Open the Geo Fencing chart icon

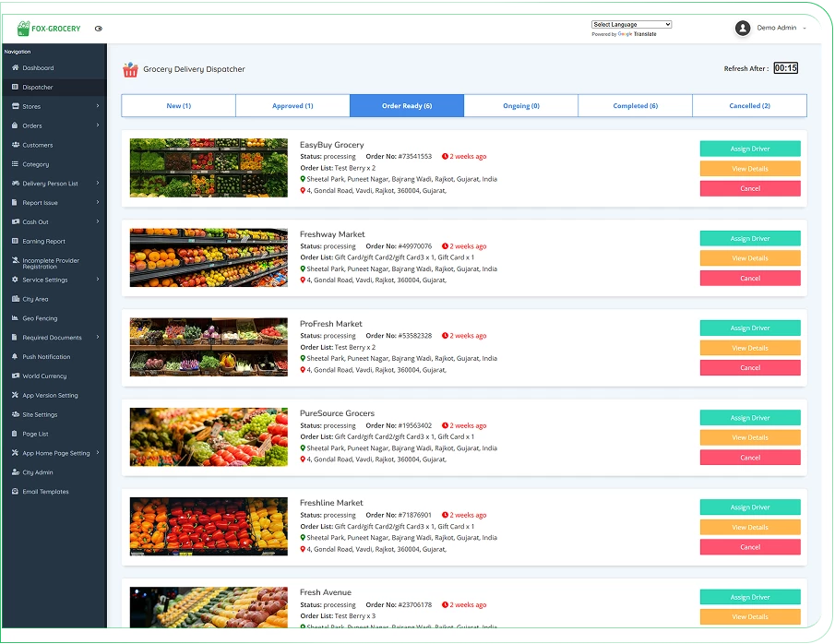click(15, 318)
